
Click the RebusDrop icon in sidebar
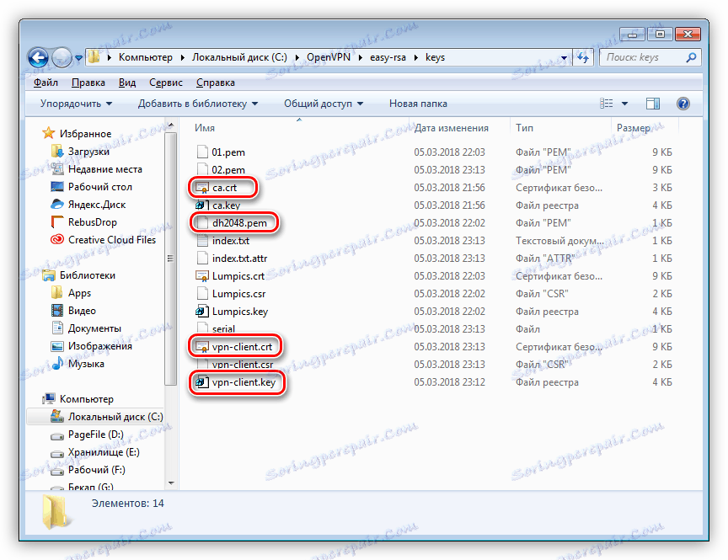point(56,222)
